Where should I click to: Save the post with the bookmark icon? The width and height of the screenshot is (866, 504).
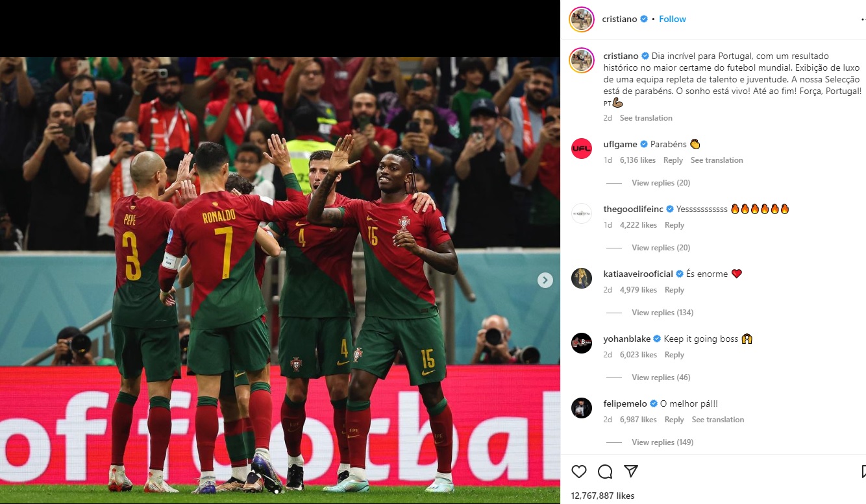[863, 472]
